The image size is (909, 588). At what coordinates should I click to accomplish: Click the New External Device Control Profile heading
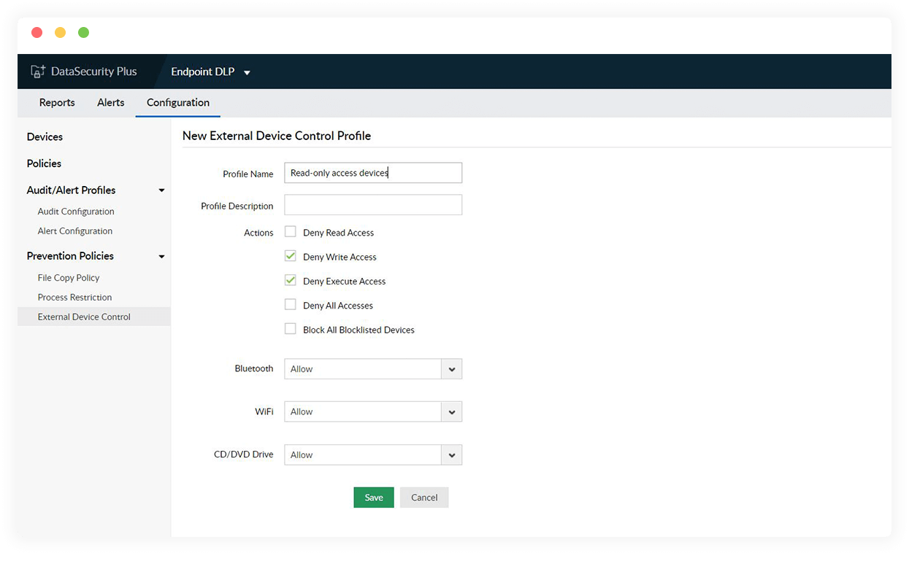pyautogui.click(x=277, y=136)
